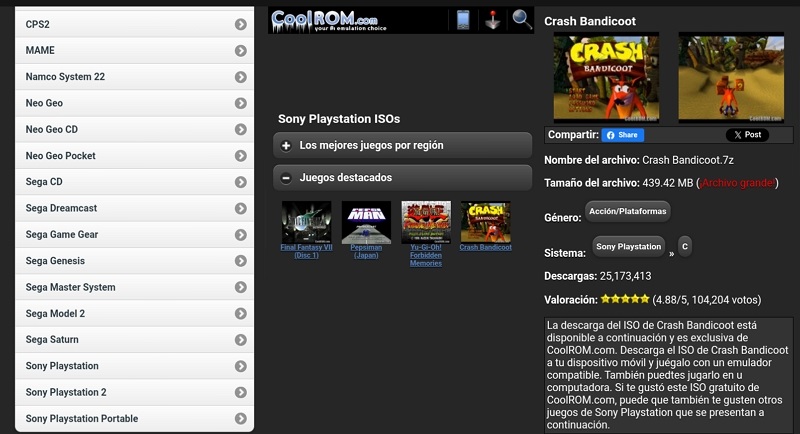The image size is (800, 434).
Task: Select Sega Dreamcast from the systems list
Action: point(135,208)
